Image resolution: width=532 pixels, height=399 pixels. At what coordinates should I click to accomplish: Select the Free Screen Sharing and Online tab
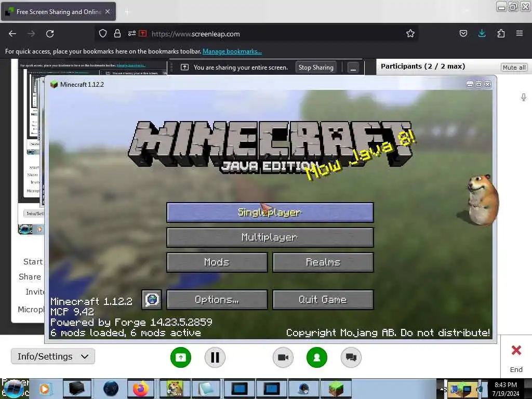point(58,11)
